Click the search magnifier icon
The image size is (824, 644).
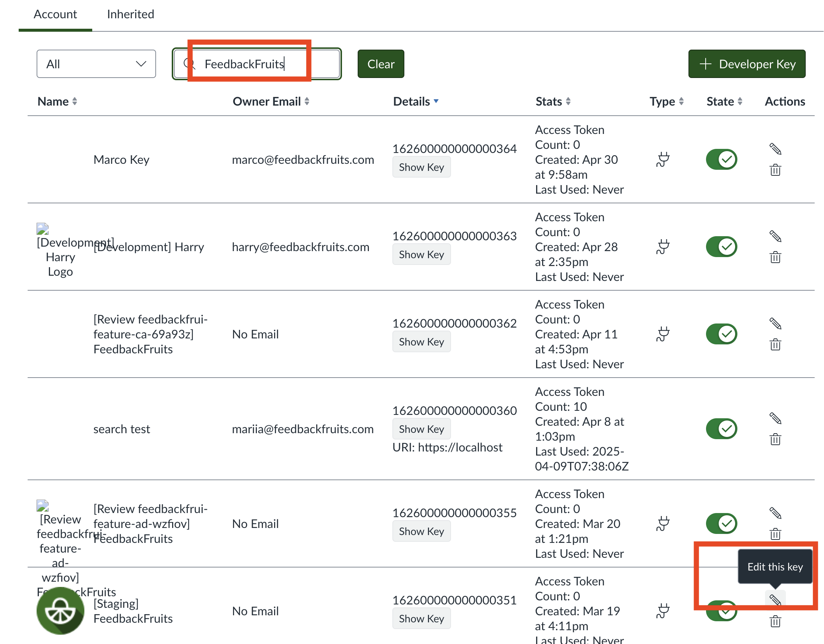click(189, 64)
